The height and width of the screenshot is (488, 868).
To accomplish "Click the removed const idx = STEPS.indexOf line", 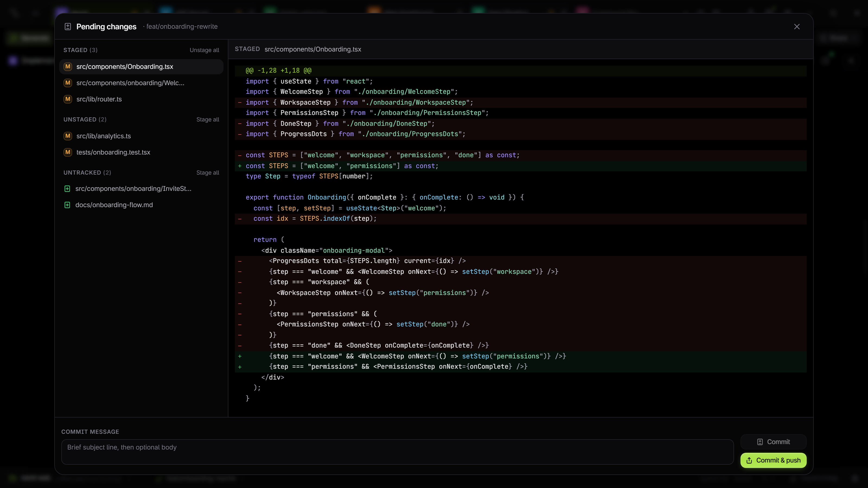I will [x=521, y=219].
